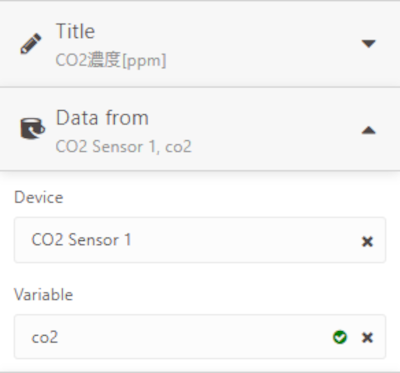The height and width of the screenshot is (373, 400).
Task: Click the CO2濃度[ppm] title subtitle
Action: click(111, 60)
